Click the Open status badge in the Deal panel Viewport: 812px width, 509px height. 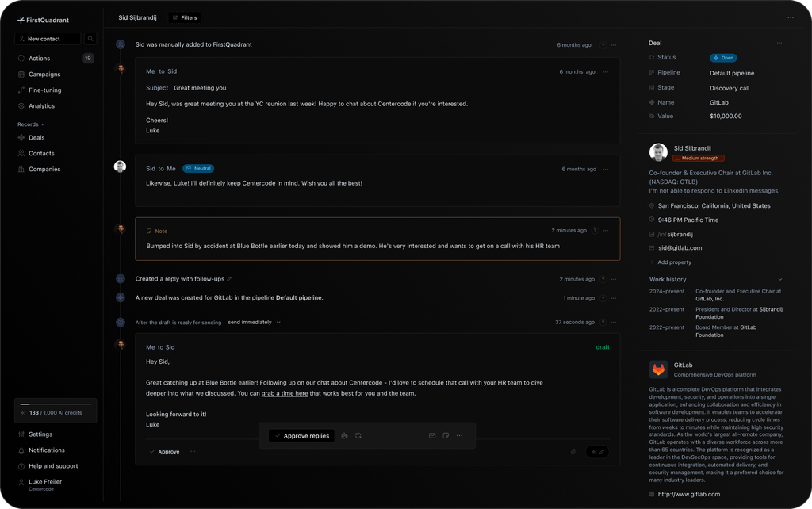coord(723,58)
